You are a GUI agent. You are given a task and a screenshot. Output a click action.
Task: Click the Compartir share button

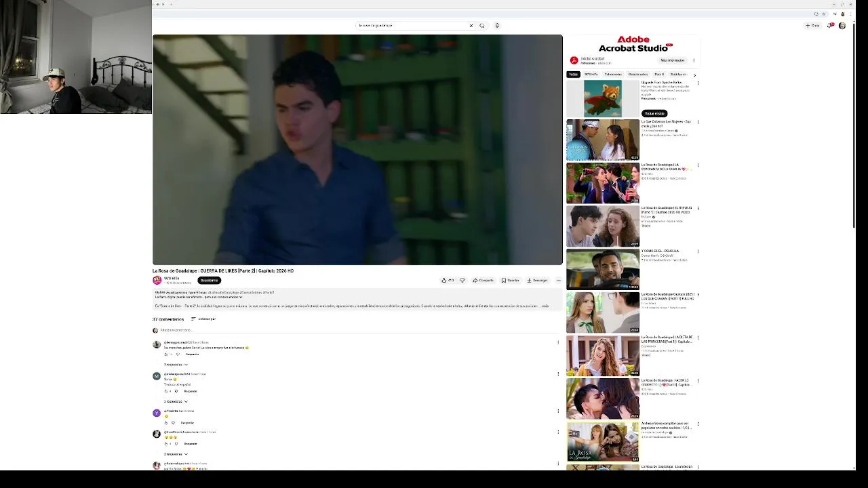pyautogui.click(x=484, y=280)
